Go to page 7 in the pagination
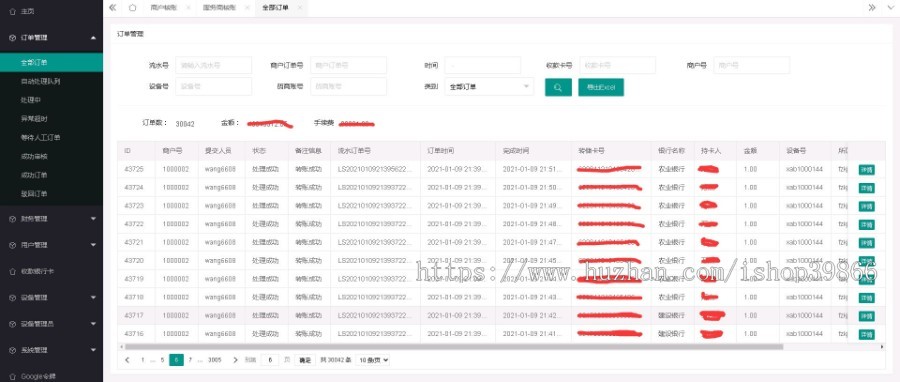Image resolution: width=900 pixels, height=382 pixels. pyautogui.click(x=191, y=360)
